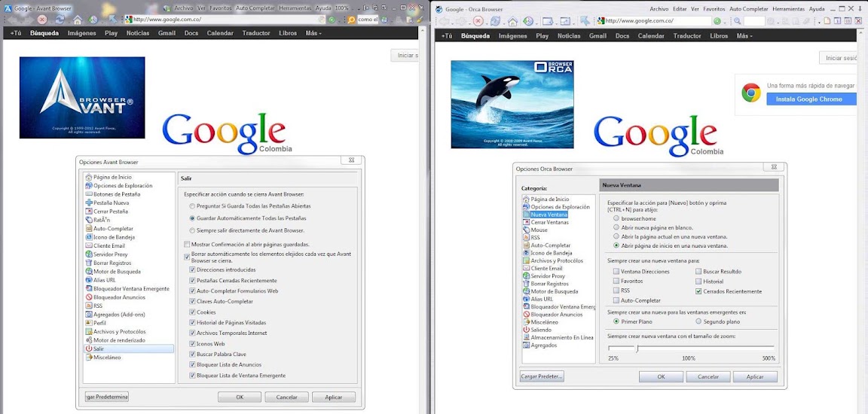Click the new page icon in Orca Browser toolbar
The width and height of the screenshot is (868, 414).
[x=827, y=21]
